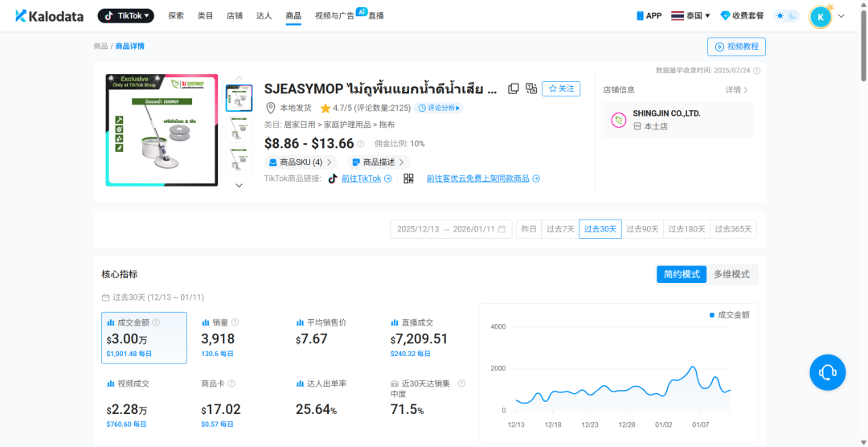Click the help icon next to 成交金额
868x447 pixels.
156,322
